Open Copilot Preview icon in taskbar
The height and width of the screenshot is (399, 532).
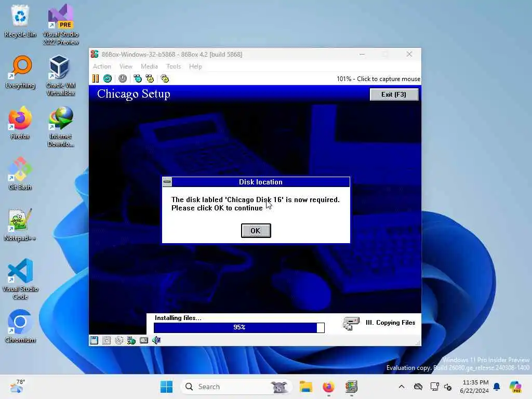pos(516,387)
